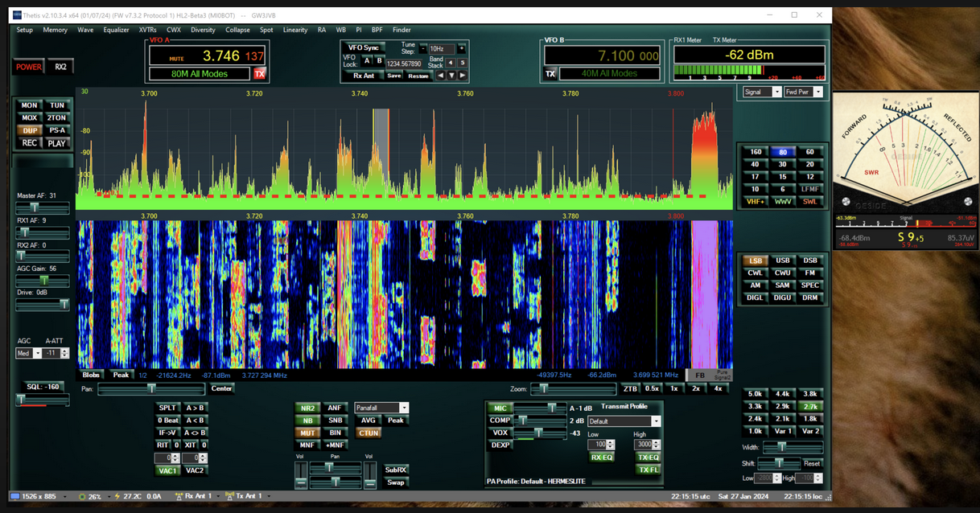Viewport: 980px width, 513px height.
Task: Click the Rx Ant 1 status bar icon
Action: pos(179,496)
